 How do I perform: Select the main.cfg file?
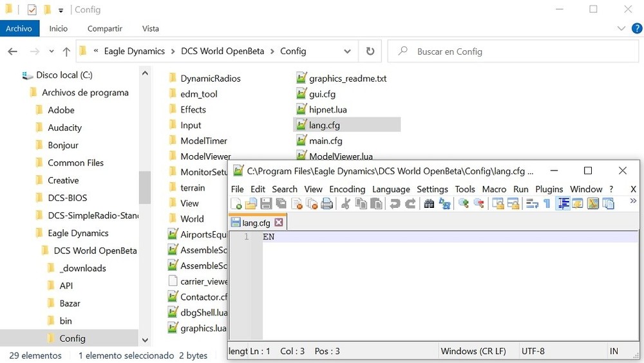point(325,141)
